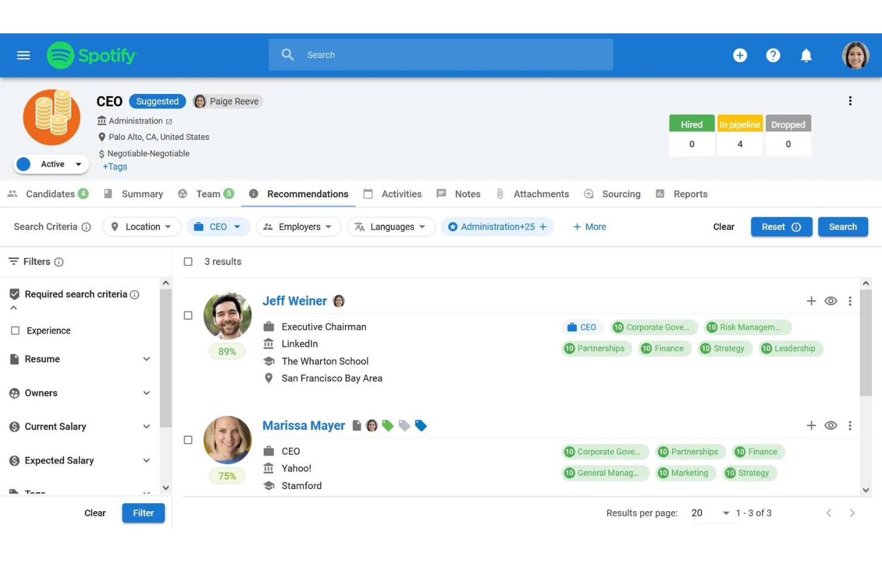Image resolution: width=882 pixels, height=588 pixels.
Task: Open the user profile avatar menu
Action: tap(855, 55)
